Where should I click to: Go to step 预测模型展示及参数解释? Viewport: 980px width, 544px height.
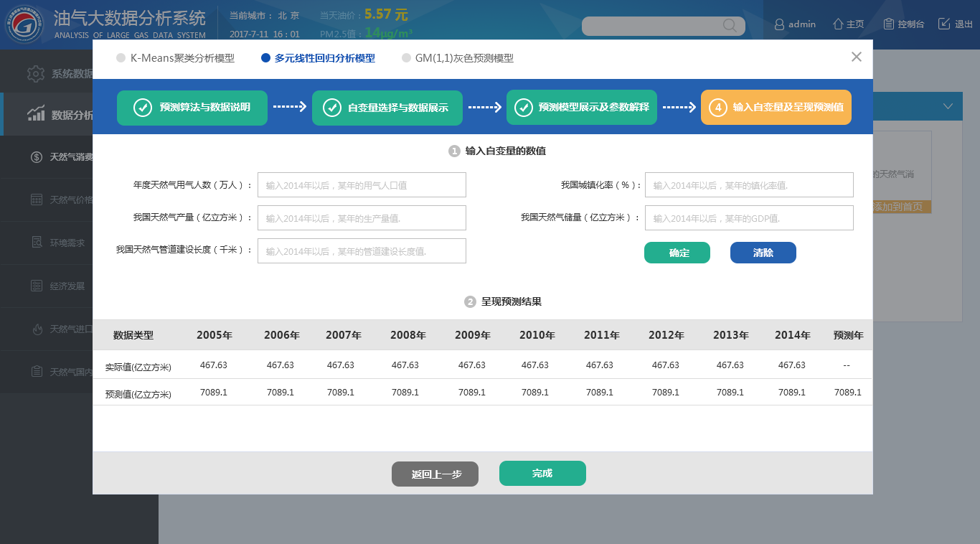[x=582, y=108]
